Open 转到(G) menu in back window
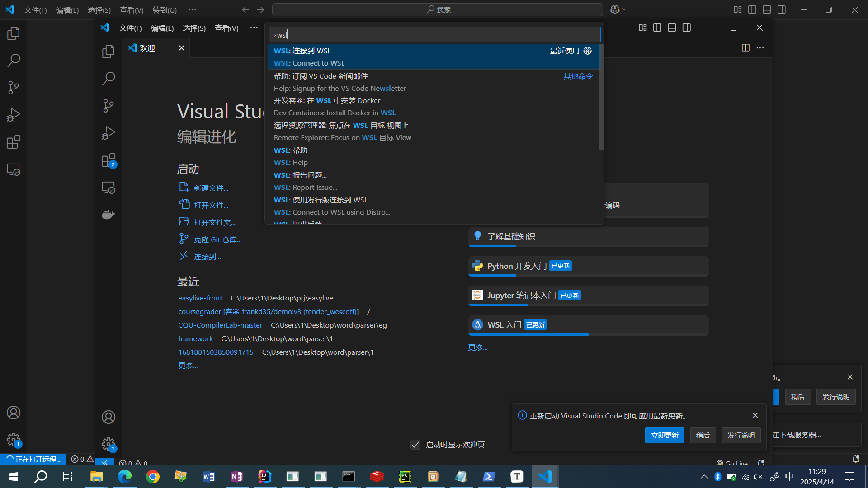 (165, 9)
